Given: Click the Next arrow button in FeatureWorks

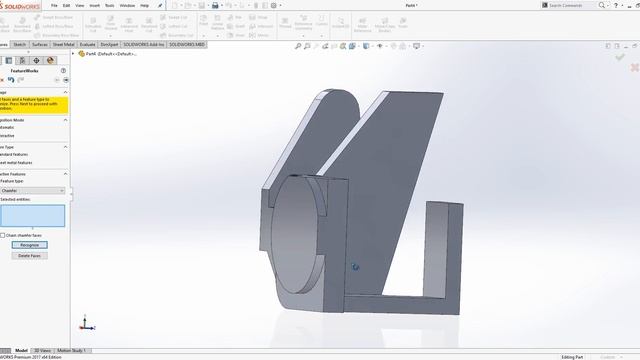Looking at the screenshot, I should point(66,80).
